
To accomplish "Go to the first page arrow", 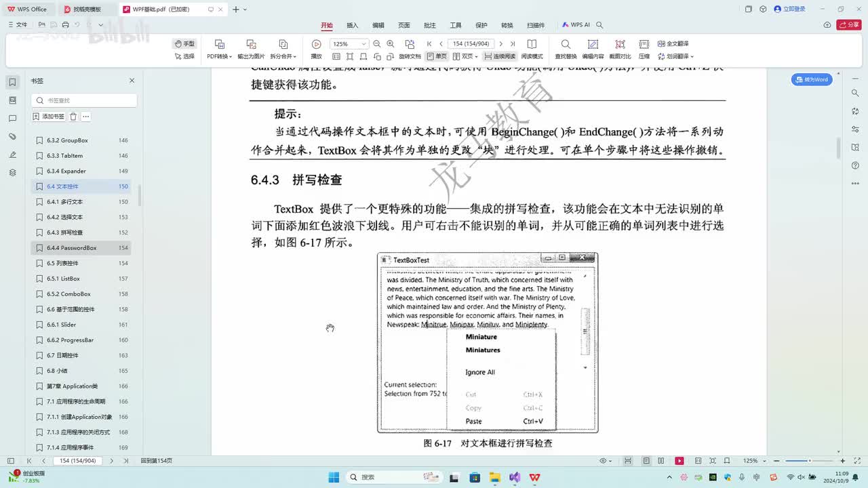I will coord(429,43).
